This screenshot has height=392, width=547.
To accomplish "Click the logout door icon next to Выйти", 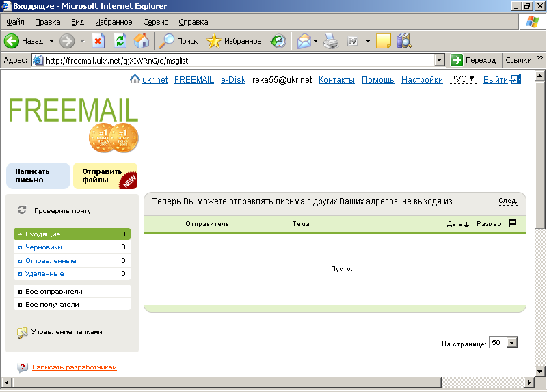I will click(x=516, y=79).
